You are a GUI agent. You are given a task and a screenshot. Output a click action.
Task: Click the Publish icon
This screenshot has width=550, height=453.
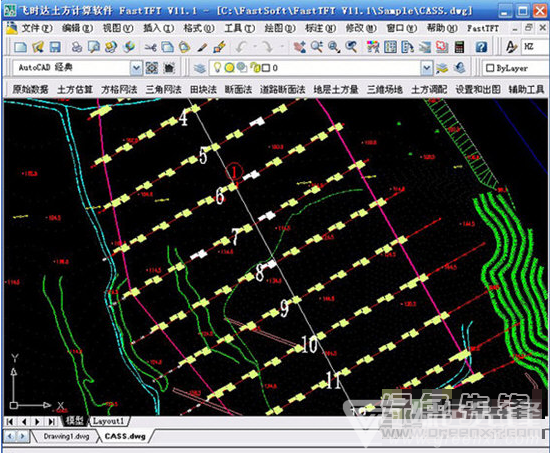point(111,47)
